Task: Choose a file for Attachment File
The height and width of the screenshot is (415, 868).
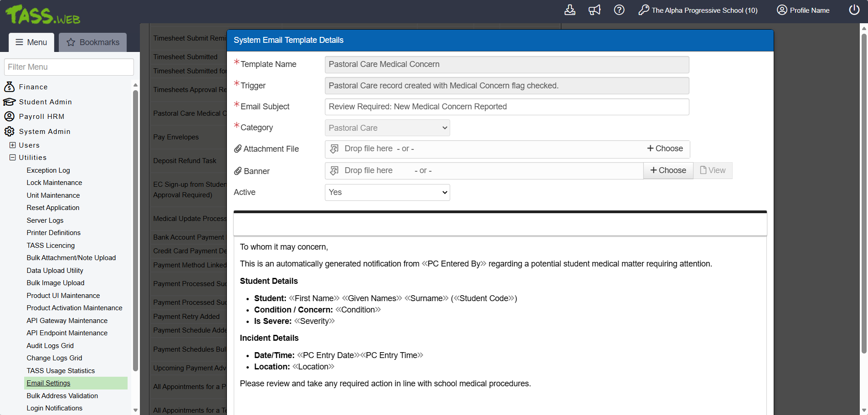Action: (x=665, y=149)
